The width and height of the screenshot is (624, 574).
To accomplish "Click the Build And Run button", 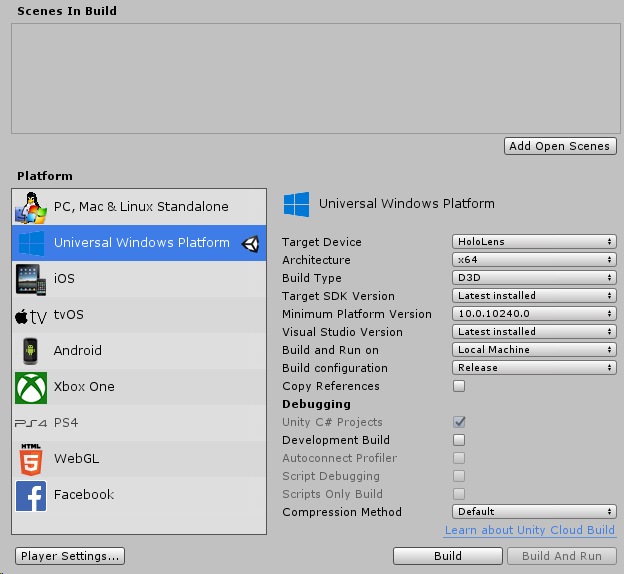I will tap(562, 556).
